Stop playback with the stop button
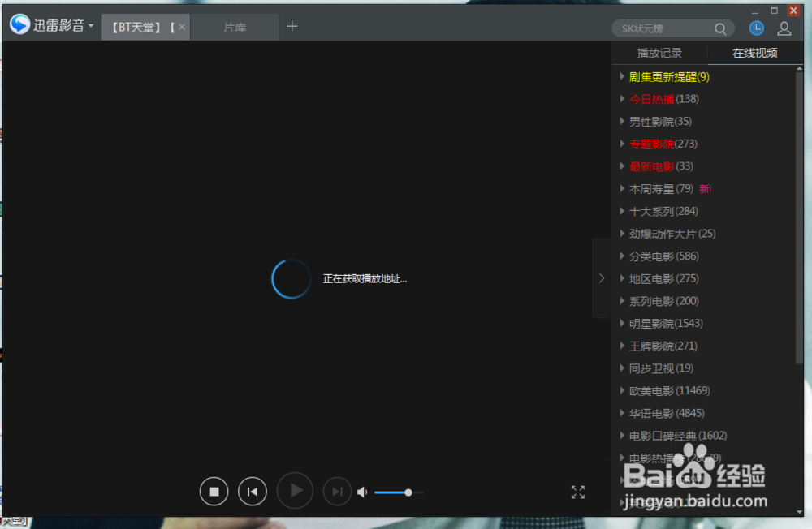Image resolution: width=812 pixels, height=529 pixels. [214, 492]
